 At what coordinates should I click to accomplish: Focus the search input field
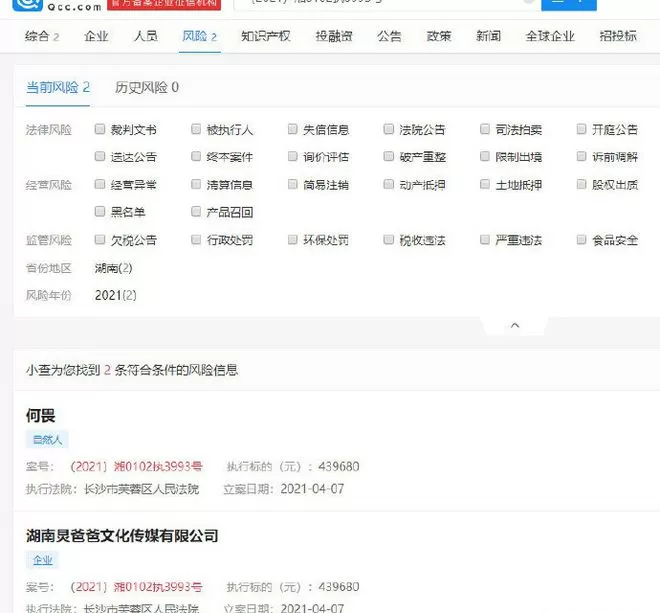click(387, 4)
